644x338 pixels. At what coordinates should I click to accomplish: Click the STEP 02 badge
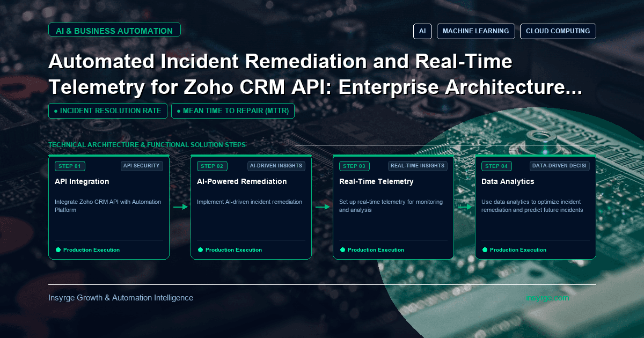(212, 166)
